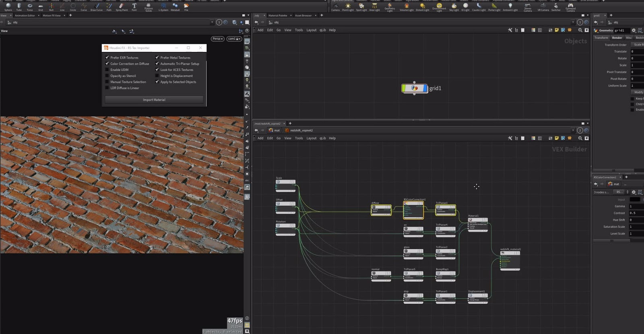The width and height of the screenshot is (644, 334).
Task: Enable the UDIM checkbox
Action: coord(107,70)
